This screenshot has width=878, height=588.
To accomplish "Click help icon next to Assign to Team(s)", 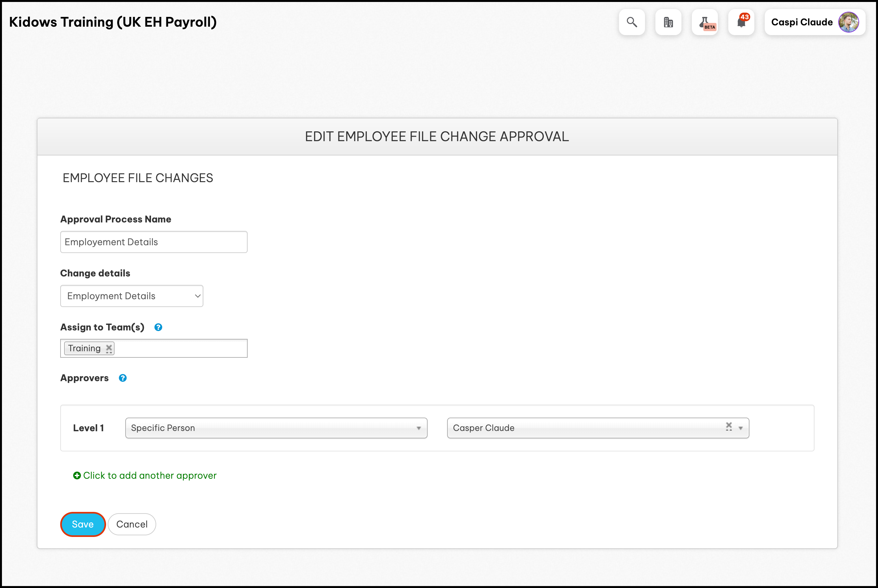I will click(158, 327).
